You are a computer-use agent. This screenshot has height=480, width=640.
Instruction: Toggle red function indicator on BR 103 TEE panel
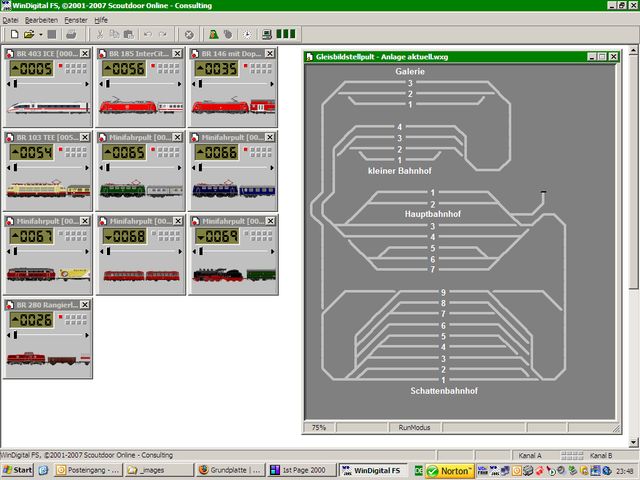point(60,149)
